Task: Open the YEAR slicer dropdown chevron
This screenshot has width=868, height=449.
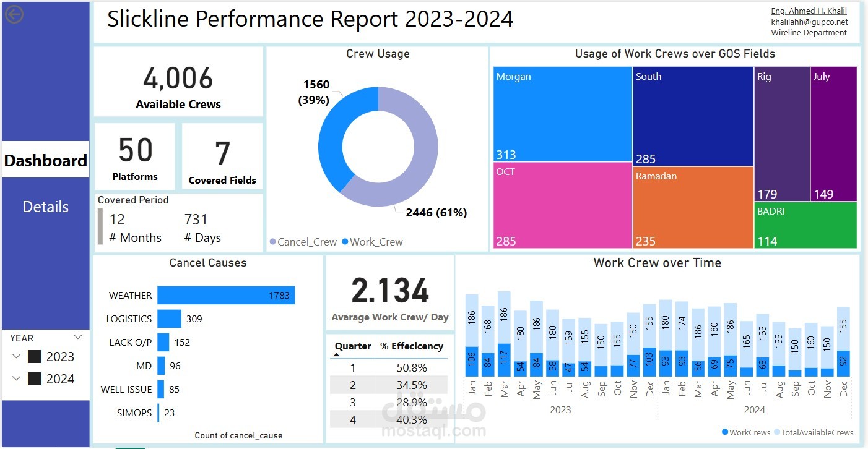Action: tap(78, 338)
